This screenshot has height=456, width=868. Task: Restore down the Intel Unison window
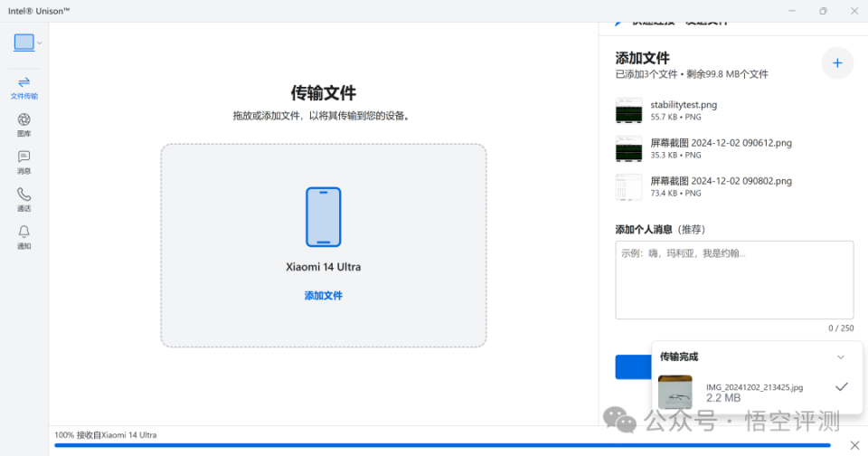(823, 11)
